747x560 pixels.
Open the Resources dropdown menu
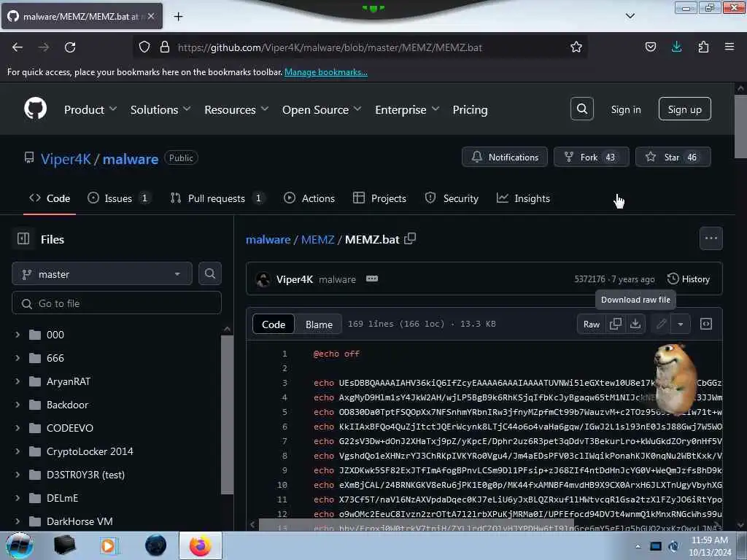point(236,109)
